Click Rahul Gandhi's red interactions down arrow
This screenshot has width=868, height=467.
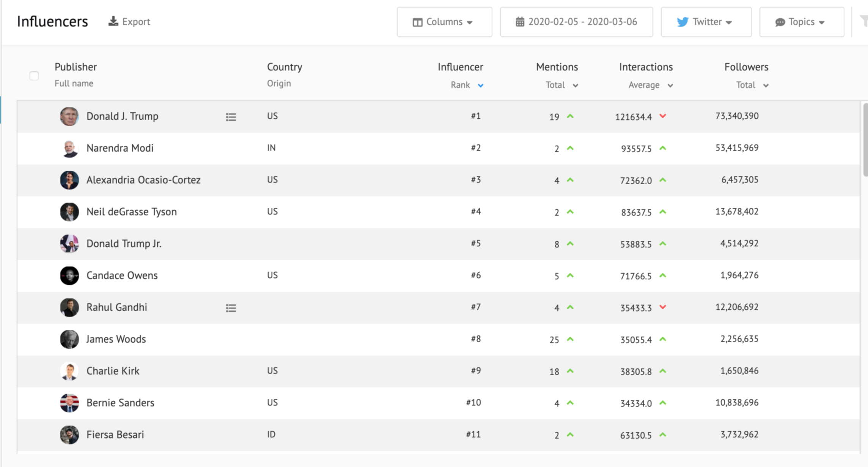point(663,307)
